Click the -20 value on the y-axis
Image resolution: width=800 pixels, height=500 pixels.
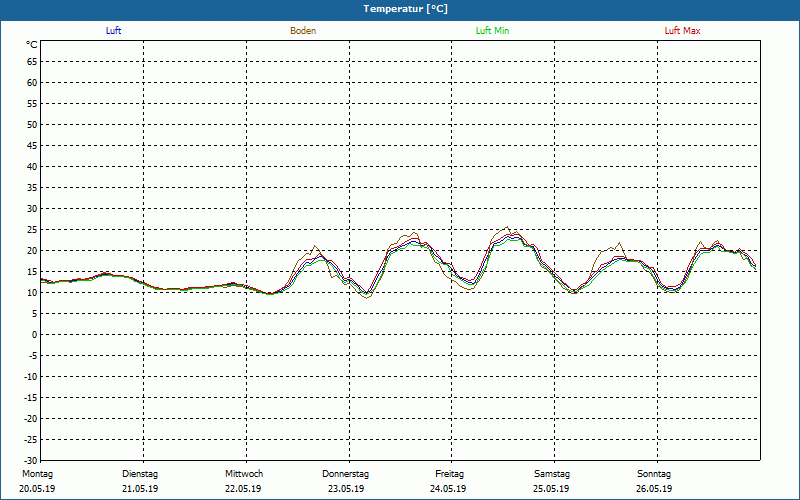point(31,419)
